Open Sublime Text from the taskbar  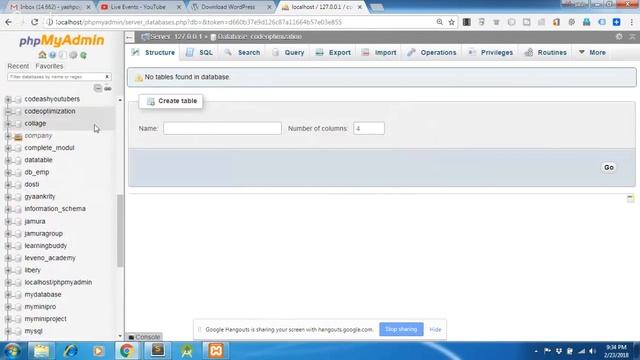coord(158,351)
